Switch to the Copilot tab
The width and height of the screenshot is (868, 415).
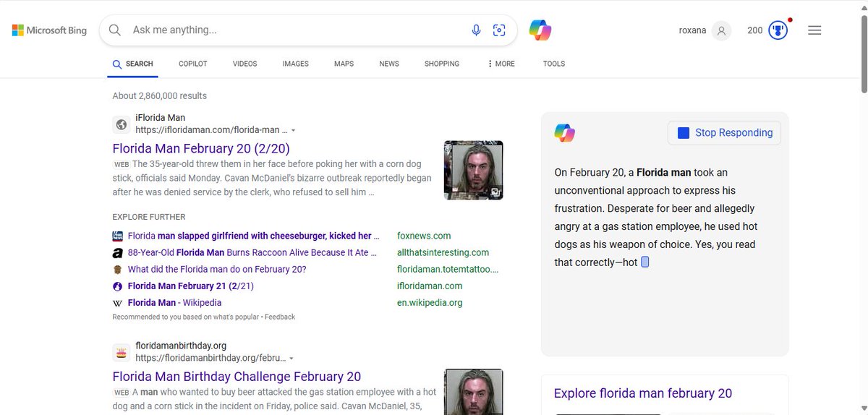click(x=193, y=64)
